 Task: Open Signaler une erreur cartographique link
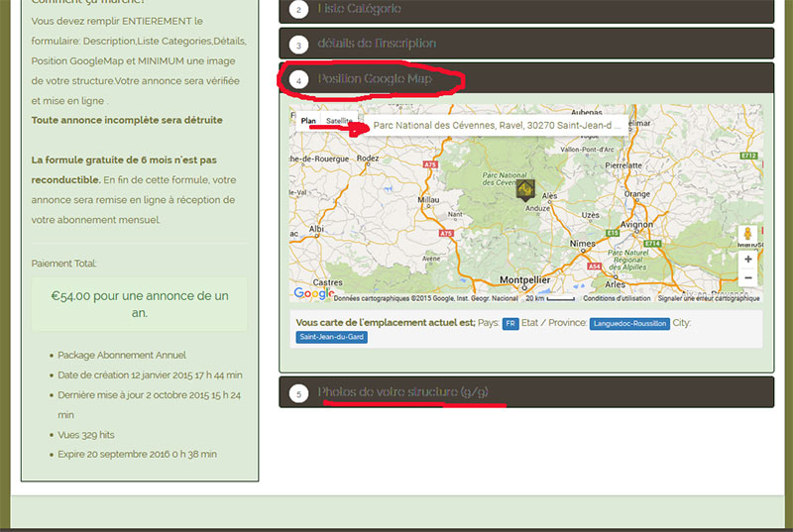pyautogui.click(x=709, y=298)
